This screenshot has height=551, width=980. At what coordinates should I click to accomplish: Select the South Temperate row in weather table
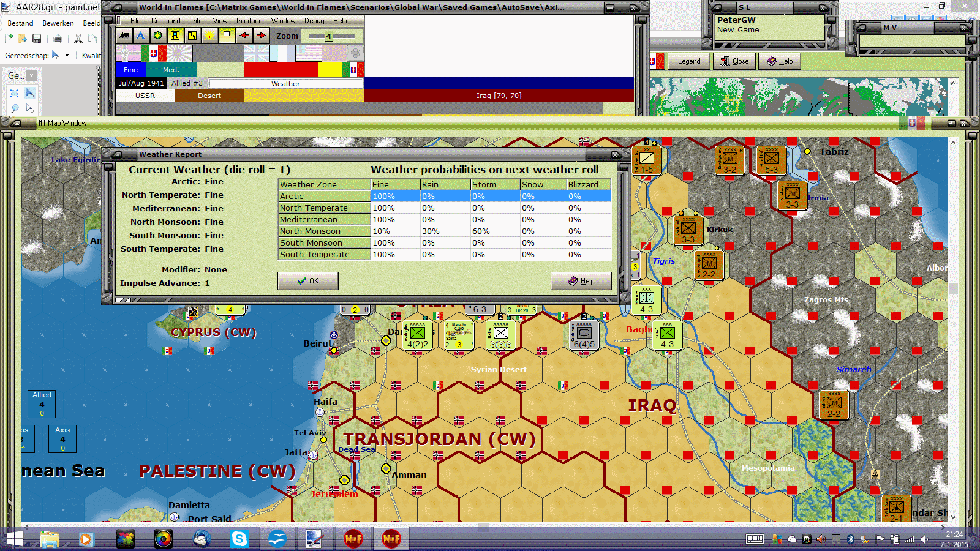point(445,255)
